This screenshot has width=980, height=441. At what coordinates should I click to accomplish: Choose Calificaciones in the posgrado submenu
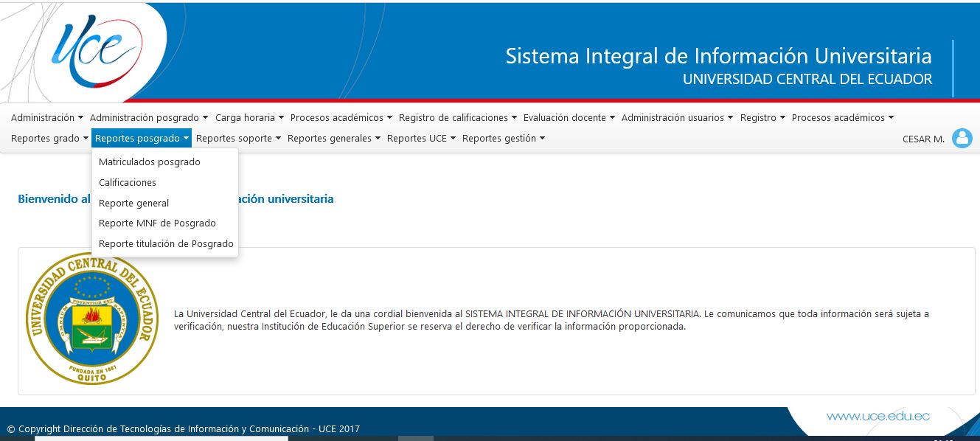(x=165, y=182)
